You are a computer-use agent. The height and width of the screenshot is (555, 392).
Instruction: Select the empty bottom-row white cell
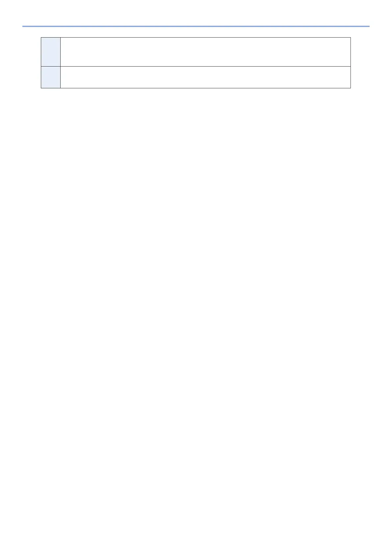coord(206,77)
